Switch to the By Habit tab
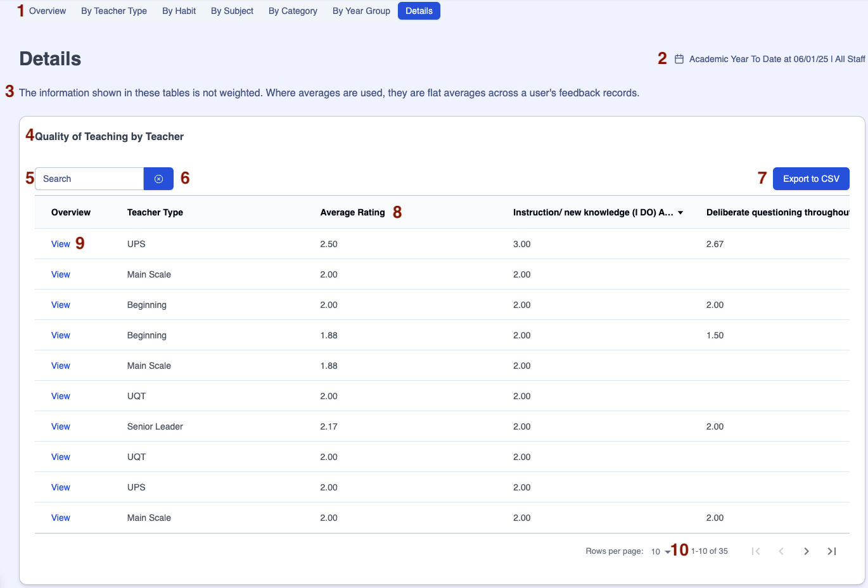Screen dimensions: 868x588 pos(179,11)
